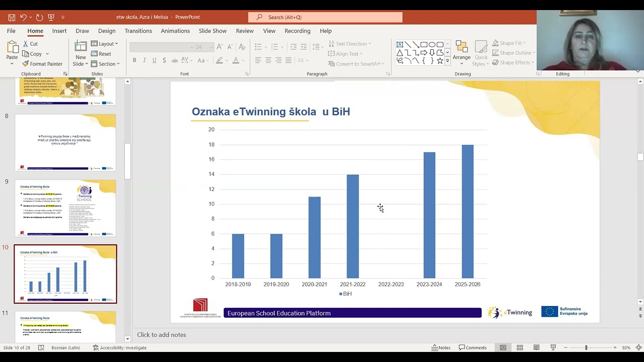The height and width of the screenshot is (362, 644).
Task: Start Slide Show from status bar
Action: 553,347
